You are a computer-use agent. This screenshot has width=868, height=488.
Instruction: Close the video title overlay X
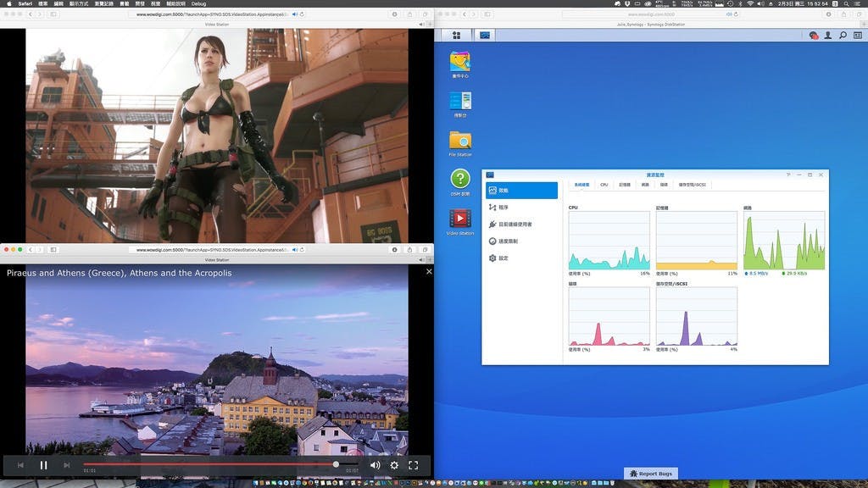click(429, 272)
